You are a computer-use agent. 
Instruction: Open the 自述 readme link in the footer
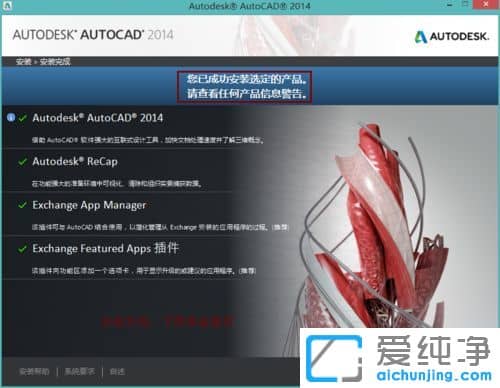click(x=117, y=371)
